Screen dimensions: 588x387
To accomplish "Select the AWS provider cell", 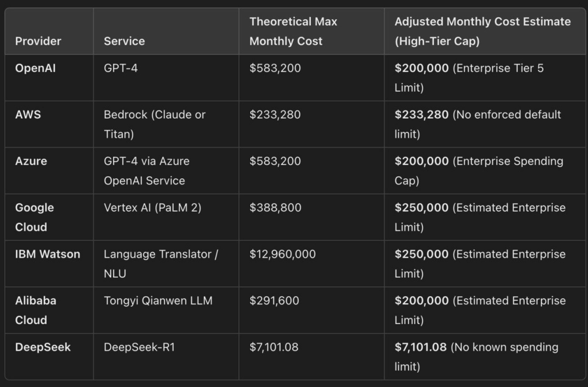I will [x=28, y=114].
